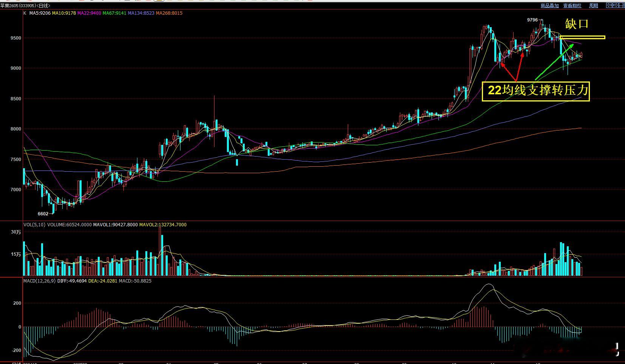
Task: Click the back arrow navigation icon
Action: [x=609, y=5]
